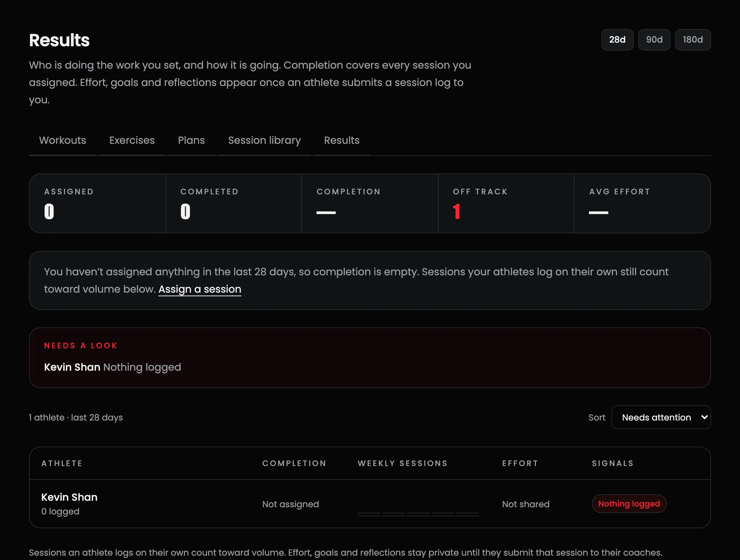Image resolution: width=740 pixels, height=560 pixels.
Task: Click the 1 athlete · last 28 days text
Action: 76,417
